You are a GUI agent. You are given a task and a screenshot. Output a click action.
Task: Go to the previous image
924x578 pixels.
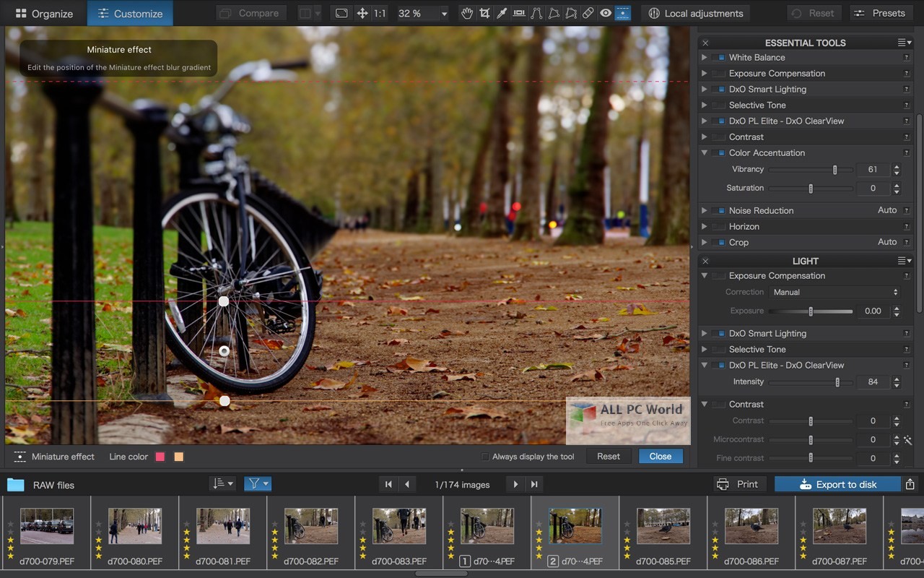tap(407, 484)
